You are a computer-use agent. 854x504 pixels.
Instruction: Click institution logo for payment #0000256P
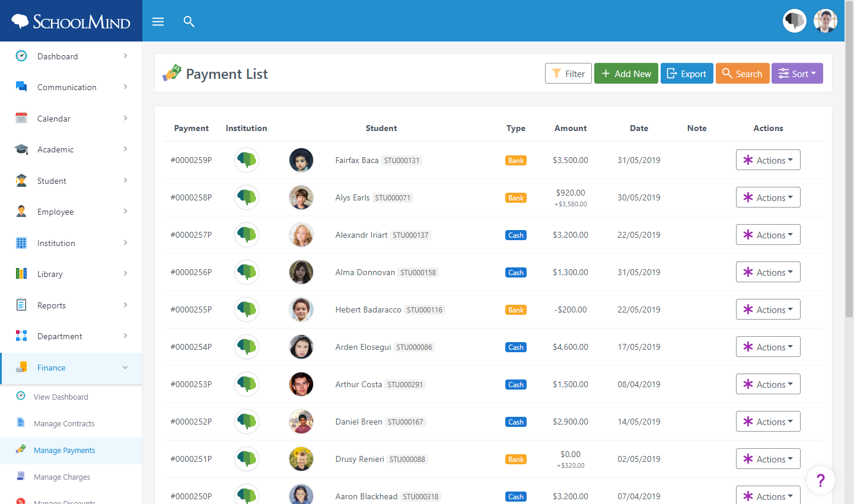click(247, 272)
